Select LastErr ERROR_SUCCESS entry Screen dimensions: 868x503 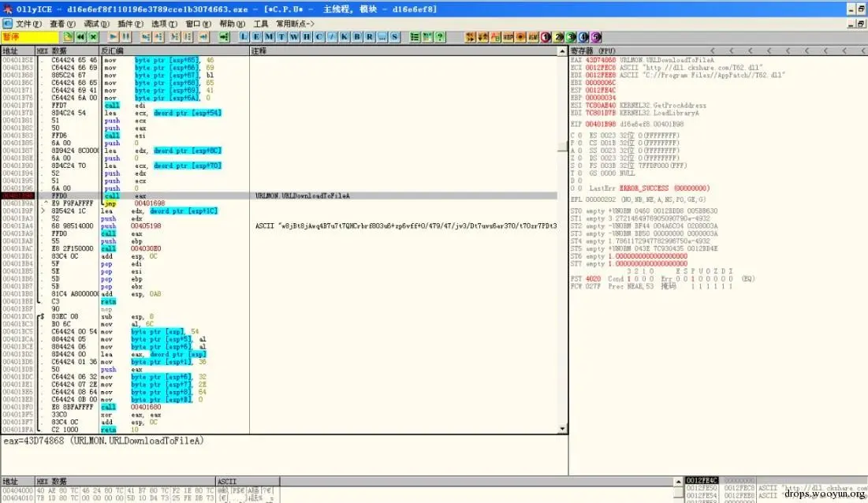pos(650,188)
